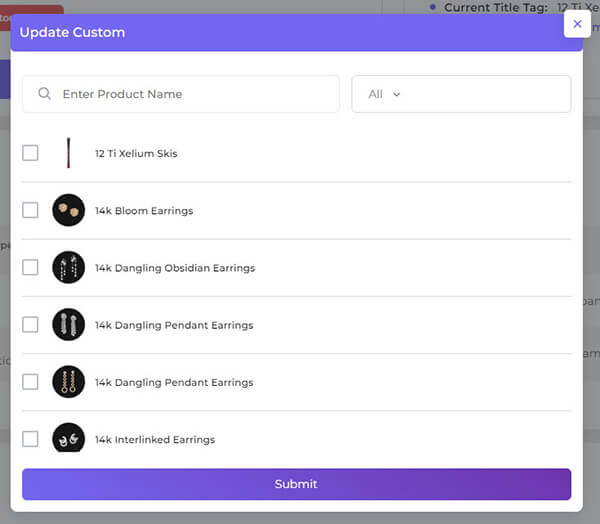Click the silver 14k Dangling Pendant Earrings thumbnail
Screen dimensions: 600x524
click(68, 325)
